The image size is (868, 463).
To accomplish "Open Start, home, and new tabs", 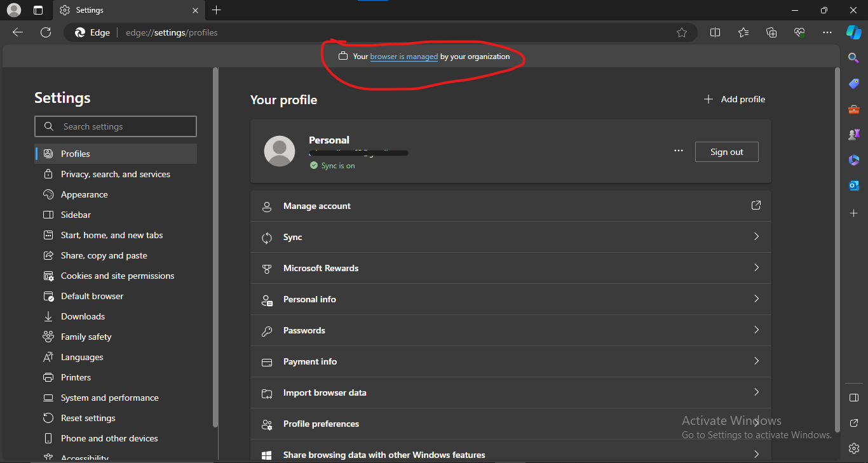I will click(x=116, y=235).
